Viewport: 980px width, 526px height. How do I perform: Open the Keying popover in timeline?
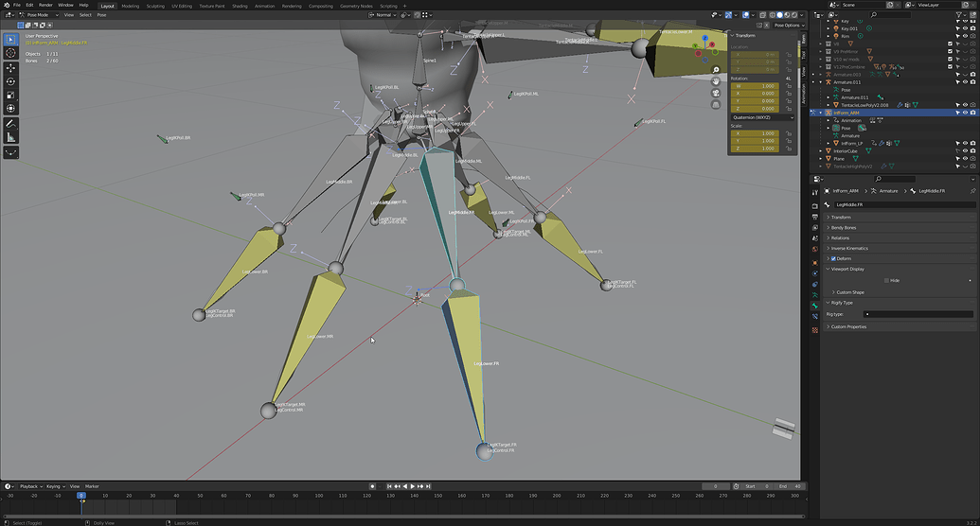pos(55,486)
